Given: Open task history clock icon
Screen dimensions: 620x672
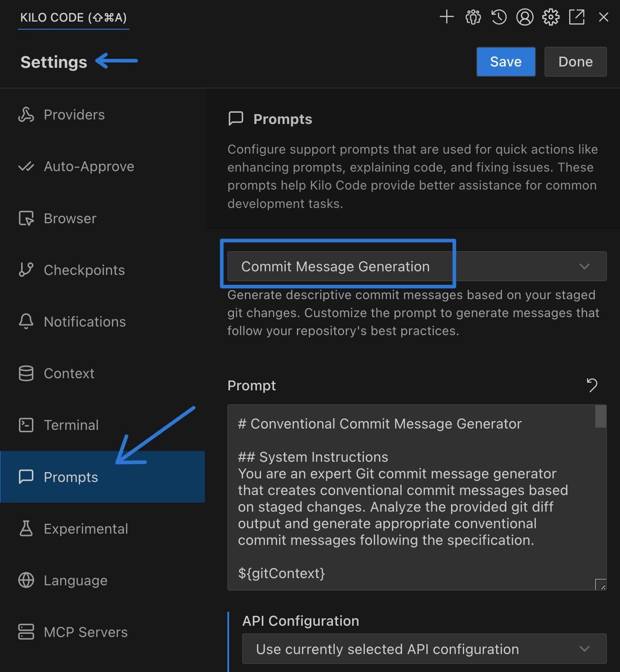Looking at the screenshot, I should tap(499, 17).
